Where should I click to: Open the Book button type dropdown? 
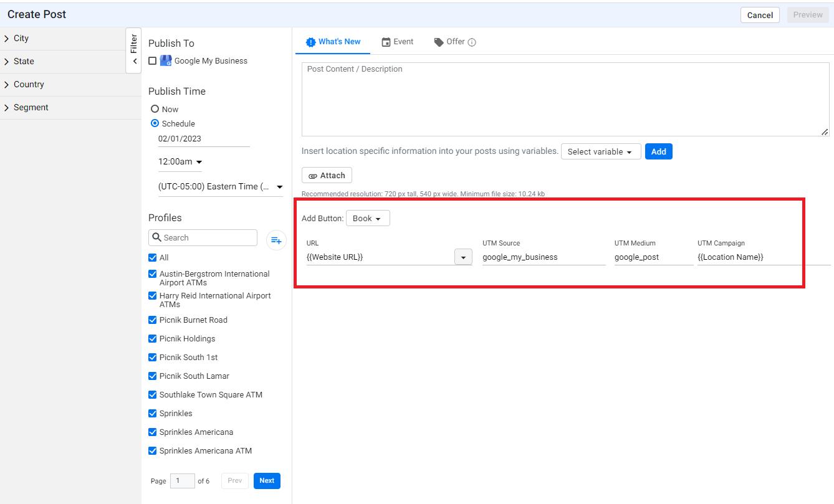pos(368,219)
